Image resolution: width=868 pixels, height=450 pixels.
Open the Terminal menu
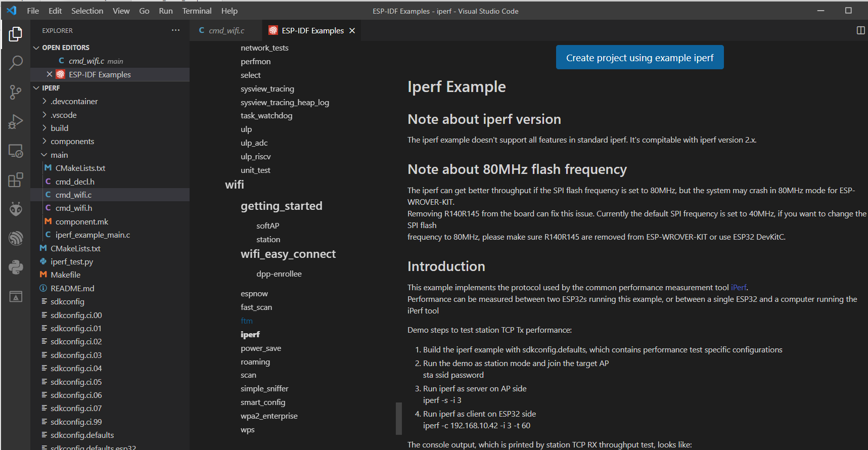(197, 11)
